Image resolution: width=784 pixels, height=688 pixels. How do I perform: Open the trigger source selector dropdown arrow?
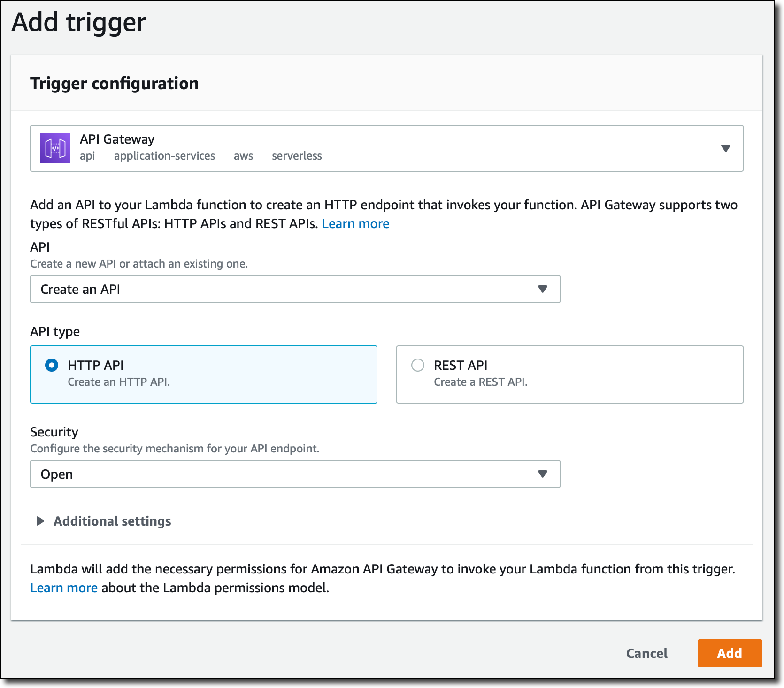[x=726, y=148]
